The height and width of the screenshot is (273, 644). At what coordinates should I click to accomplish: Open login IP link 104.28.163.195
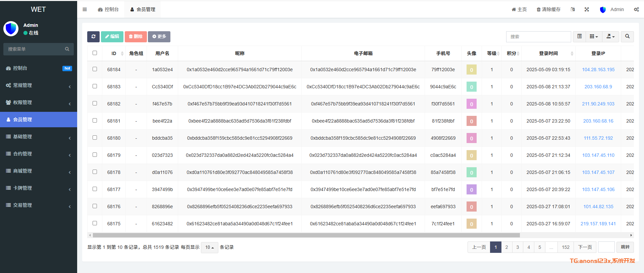[x=598, y=70]
